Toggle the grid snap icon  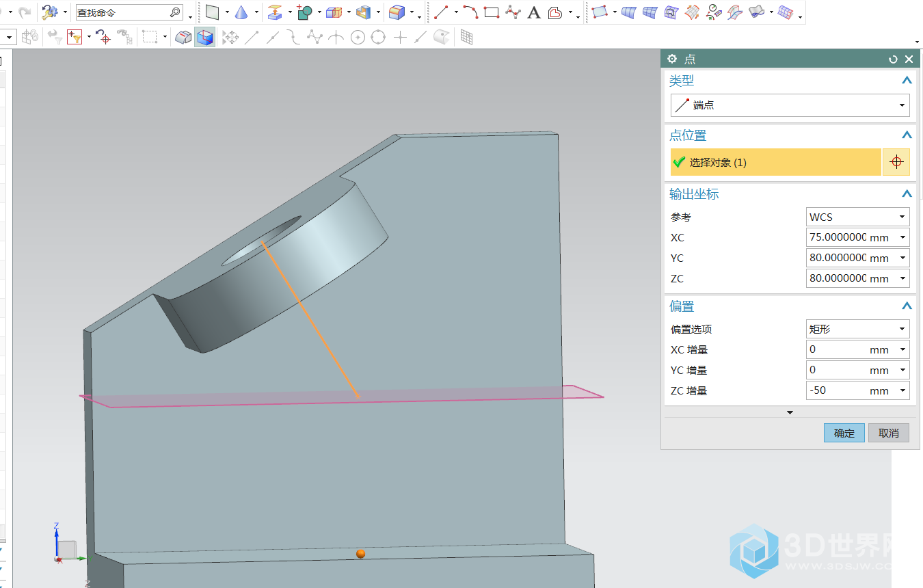point(466,37)
